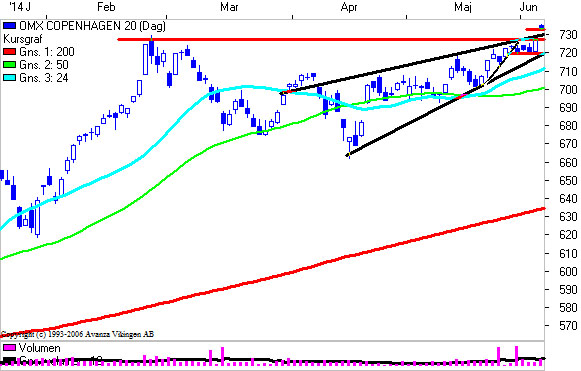Click the 730 price axis value

click(568, 35)
